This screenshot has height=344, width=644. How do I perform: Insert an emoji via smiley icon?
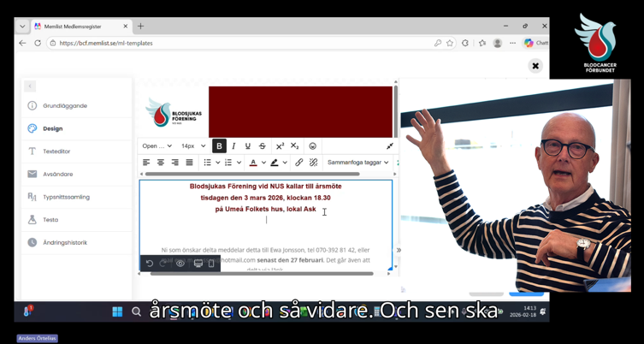[312, 146]
